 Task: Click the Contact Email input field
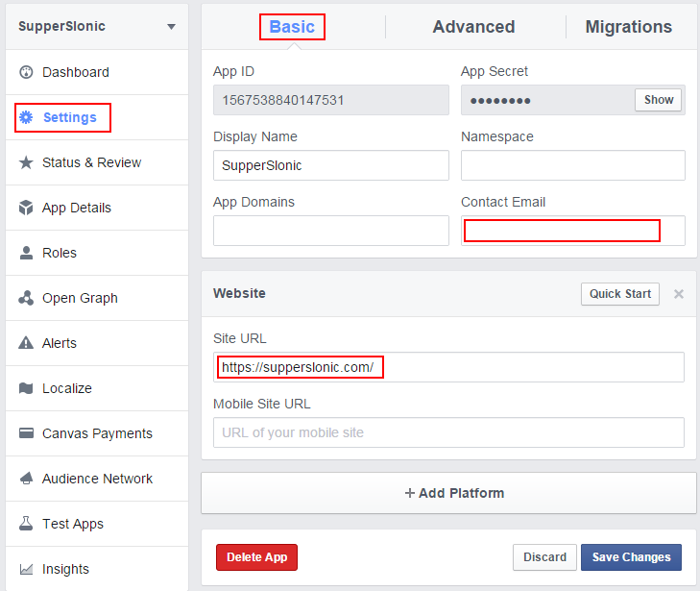click(x=572, y=231)
